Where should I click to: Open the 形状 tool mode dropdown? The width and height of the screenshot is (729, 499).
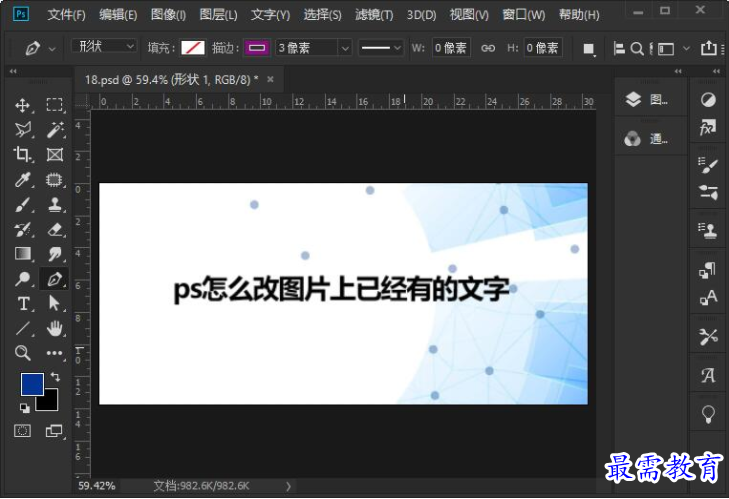[105, 46]
